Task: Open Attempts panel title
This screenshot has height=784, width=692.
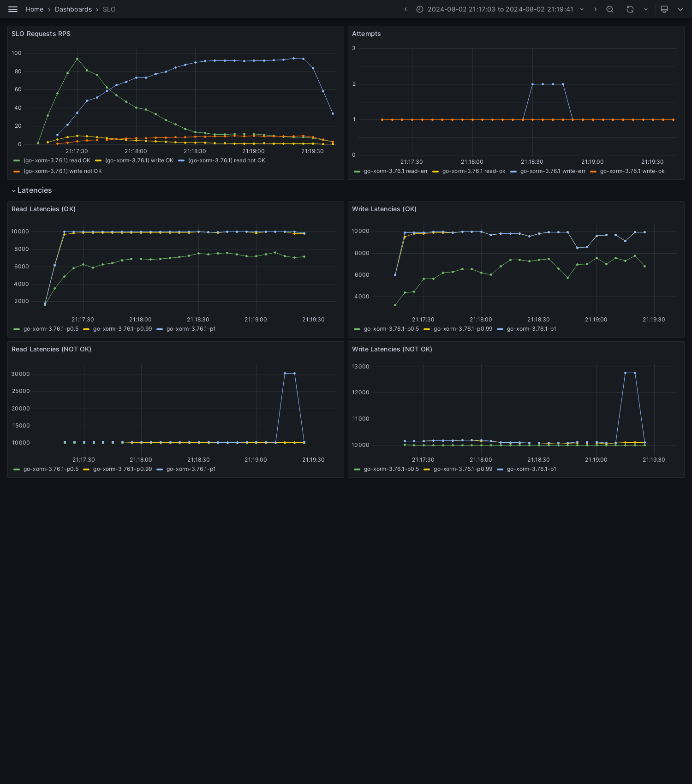Action: point(366,34)
